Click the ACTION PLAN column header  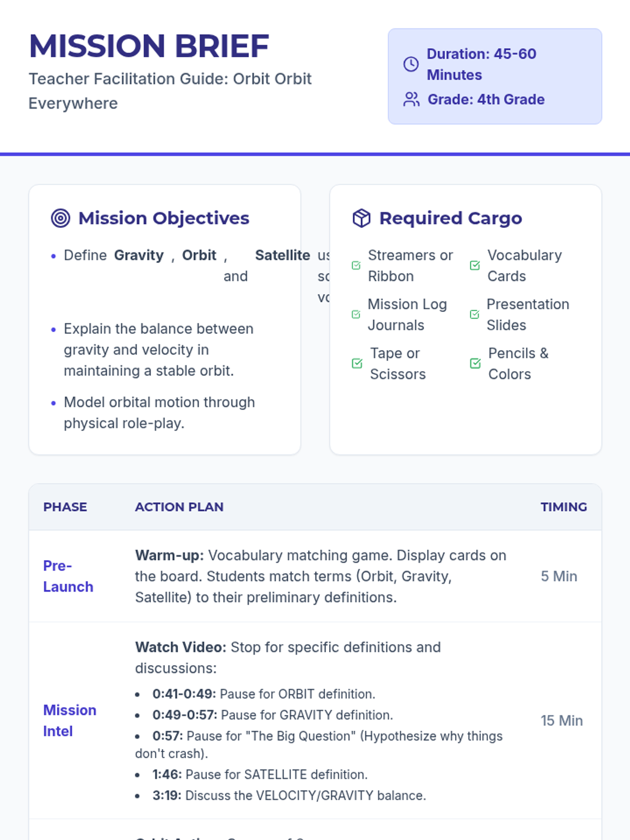point(179,507)
